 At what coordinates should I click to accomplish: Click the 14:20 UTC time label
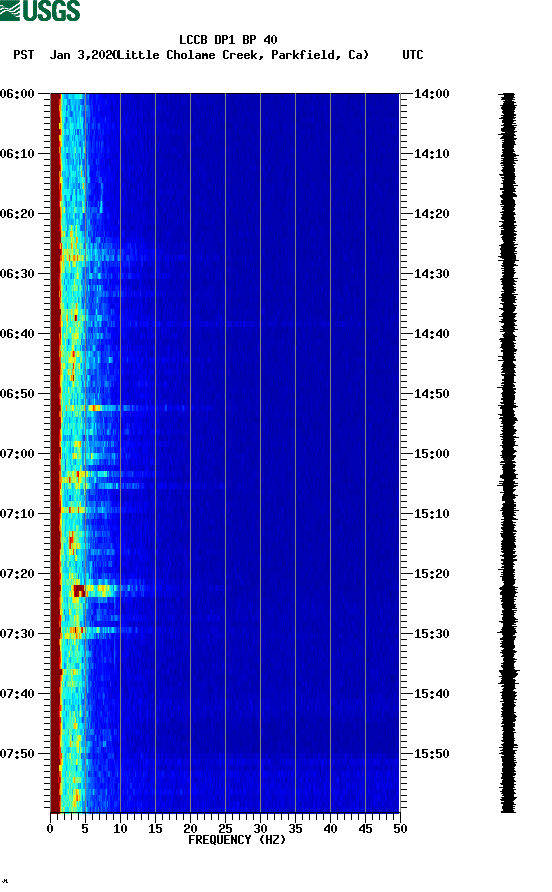[431, 214]
